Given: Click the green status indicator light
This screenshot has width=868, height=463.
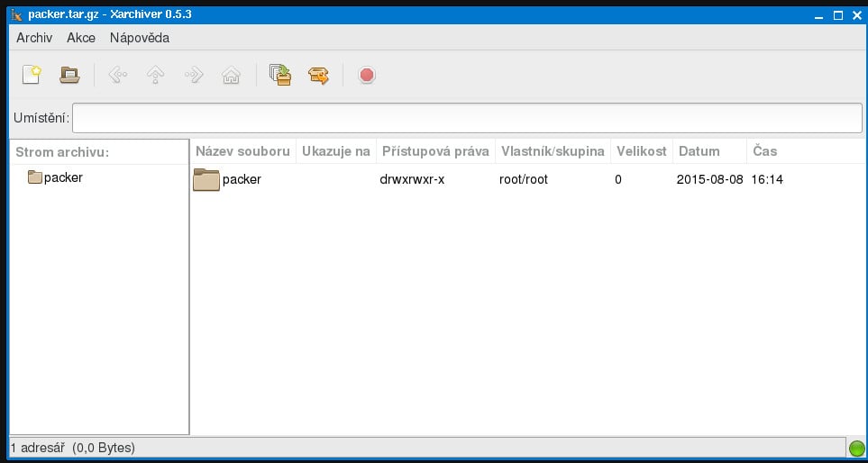Looking at the screenshot, I should point(856,448).
